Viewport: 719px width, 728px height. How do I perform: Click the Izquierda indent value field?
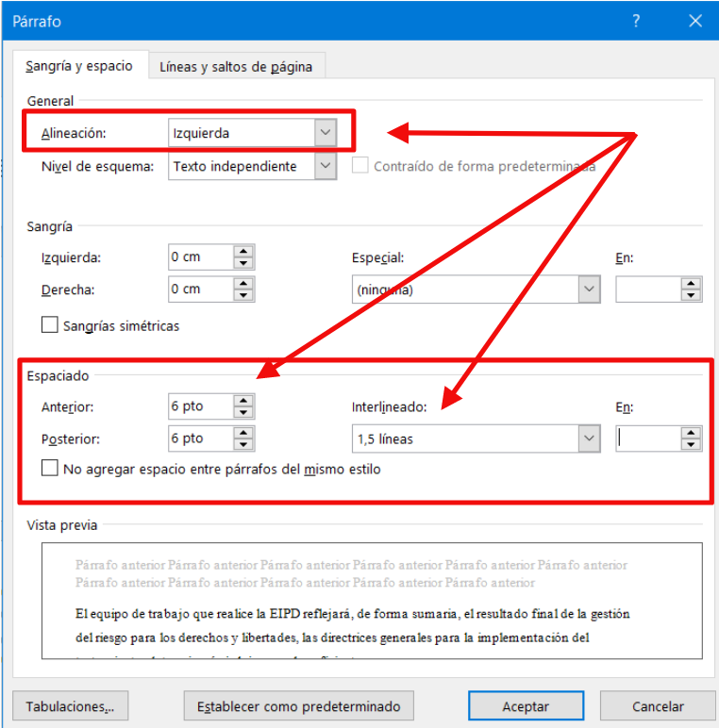199,256
